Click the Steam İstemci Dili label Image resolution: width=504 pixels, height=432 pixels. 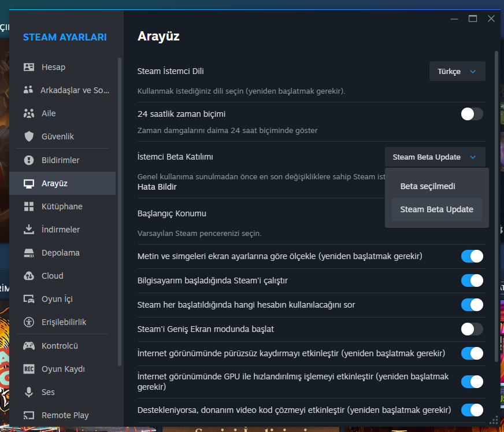(171, 71)
